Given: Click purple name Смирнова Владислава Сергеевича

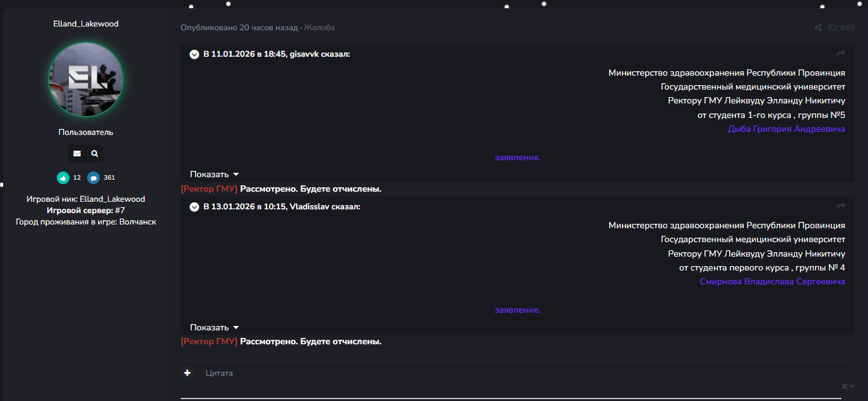Looking at the screenshot, I should (x=772, y=282).
